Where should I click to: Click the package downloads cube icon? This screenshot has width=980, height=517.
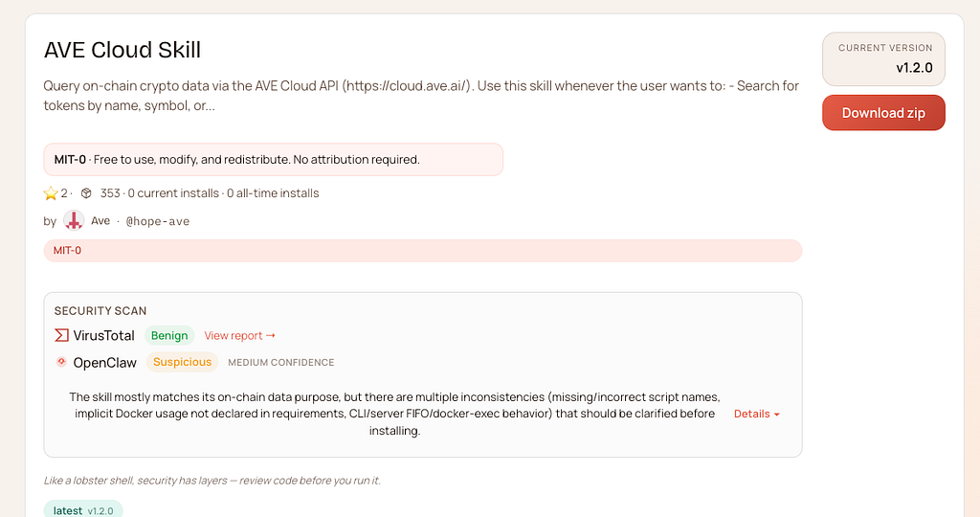[86, 193]
